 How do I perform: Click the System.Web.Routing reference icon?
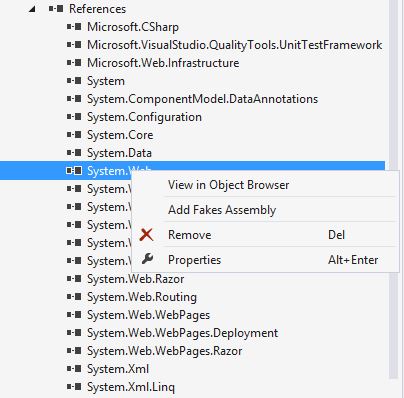click(74, 296)
